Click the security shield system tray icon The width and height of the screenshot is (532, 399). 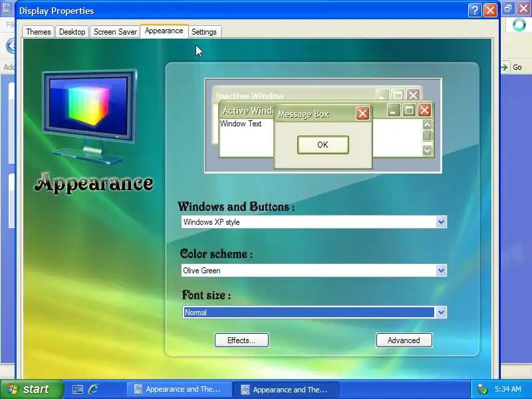click(481, 389)
